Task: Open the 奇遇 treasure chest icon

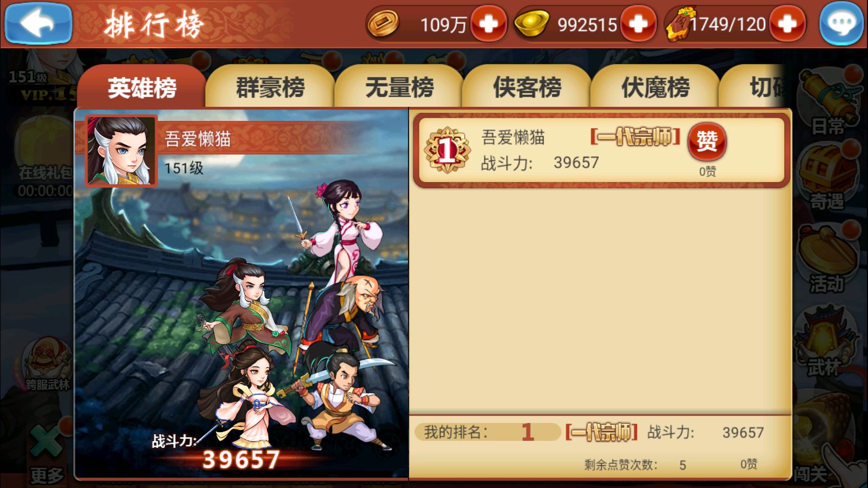Action: 827,176
